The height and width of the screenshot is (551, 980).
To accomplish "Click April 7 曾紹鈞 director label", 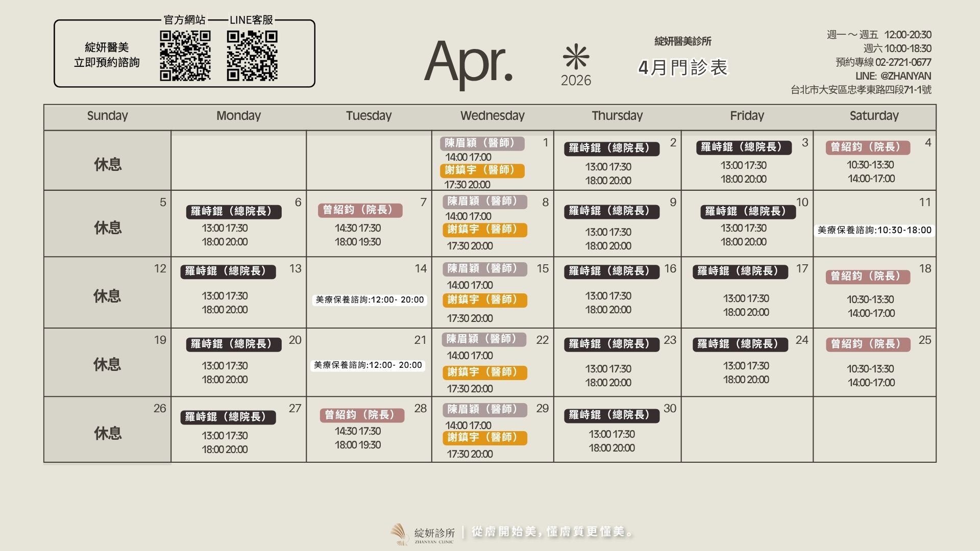I will pyautogui.click(x=360, y=210).
